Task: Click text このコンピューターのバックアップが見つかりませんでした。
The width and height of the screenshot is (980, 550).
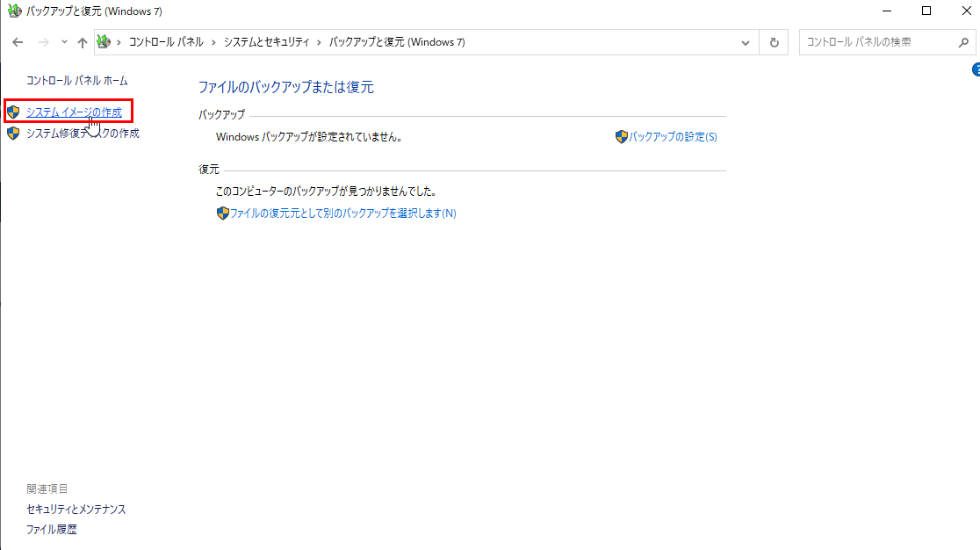Action: point(327,192)
